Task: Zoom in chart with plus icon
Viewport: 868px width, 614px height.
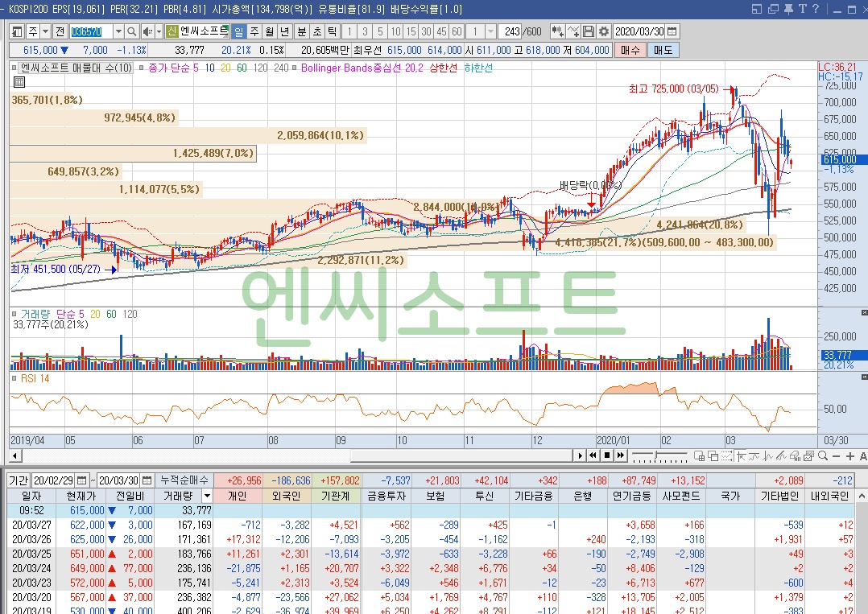Action: point(849,455)
